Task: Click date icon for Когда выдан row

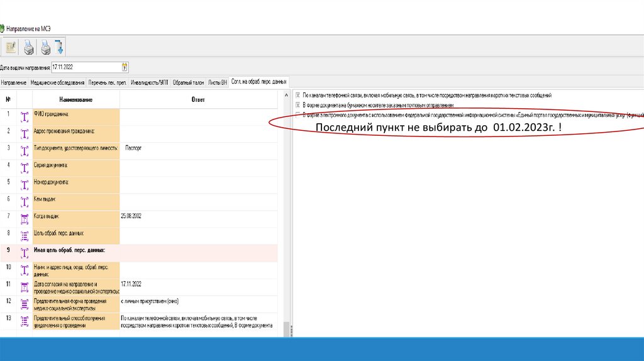Action: point(25,218)
